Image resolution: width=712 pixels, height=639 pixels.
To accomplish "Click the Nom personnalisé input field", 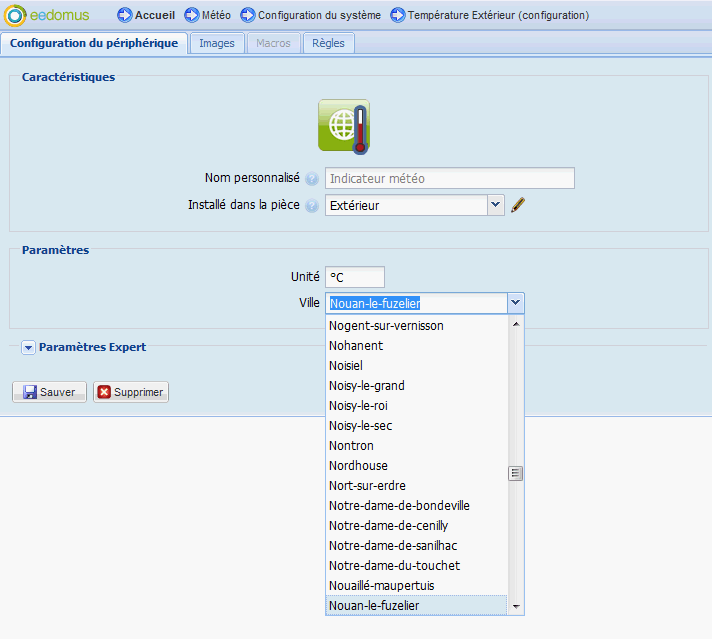I will [450, 178].
